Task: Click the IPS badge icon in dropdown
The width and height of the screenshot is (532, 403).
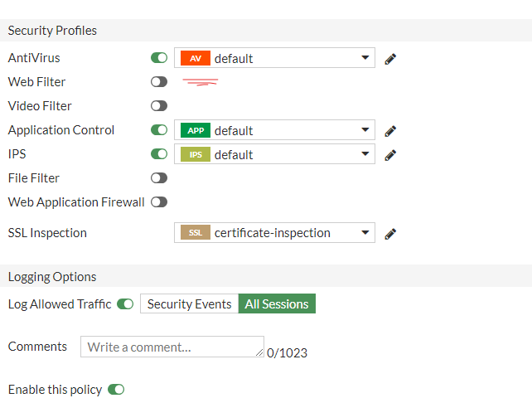Action: click(x=195, y=155)
